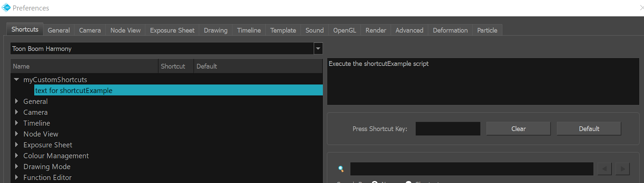Expand the Drawing Mode category

point(17,166)
